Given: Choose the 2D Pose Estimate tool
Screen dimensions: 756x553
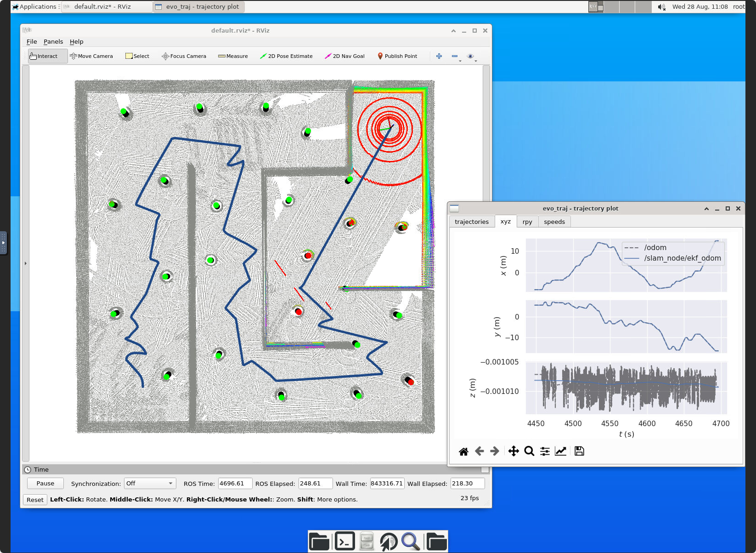Looking at the screenshot, I should (286, 56).
